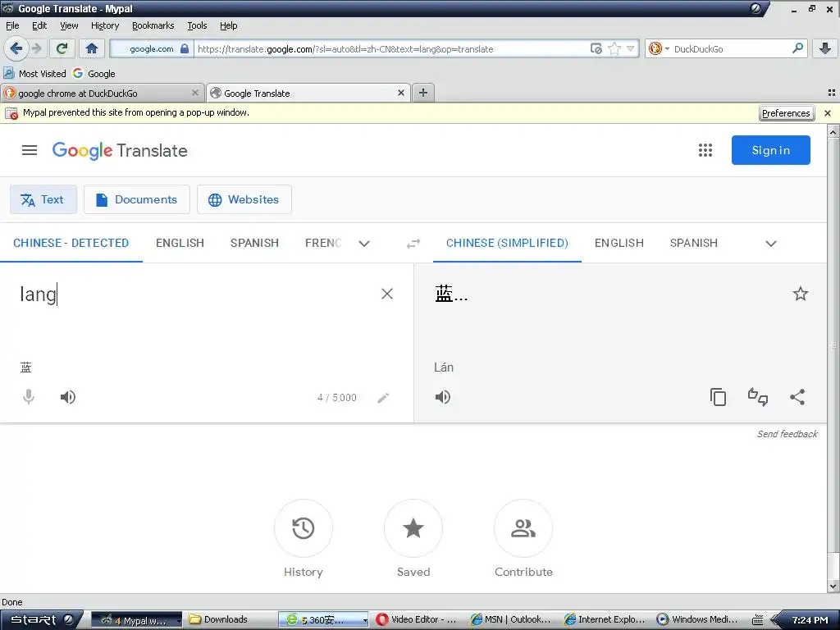Rate this translation with thumbs icon
The image size is (840, 630).
click(757, 397)
